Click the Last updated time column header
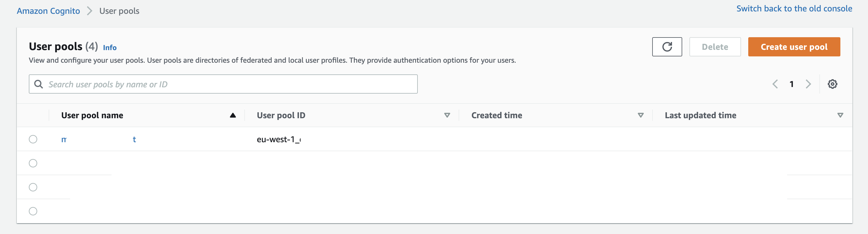This screenshot has width=868, height=234. point(700,115)
